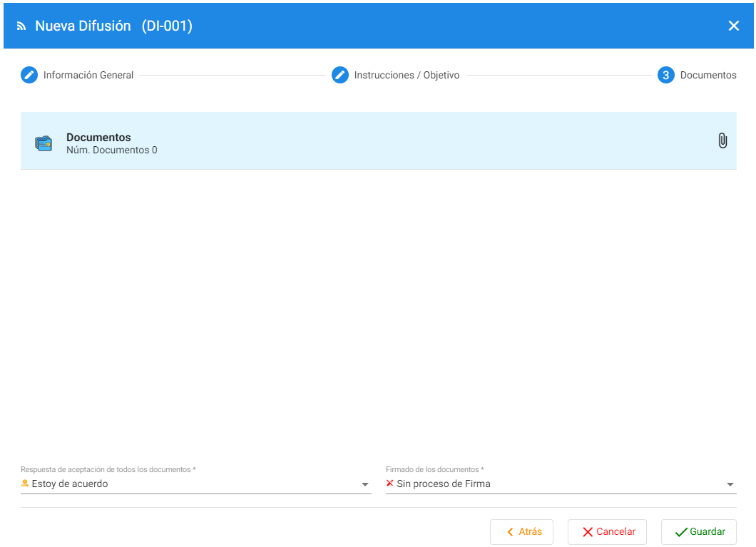This screenshot has height=547, width=756.
Task: Save the diffusion with Guardar
Action: pyautogui.click(x=698, y=532)
